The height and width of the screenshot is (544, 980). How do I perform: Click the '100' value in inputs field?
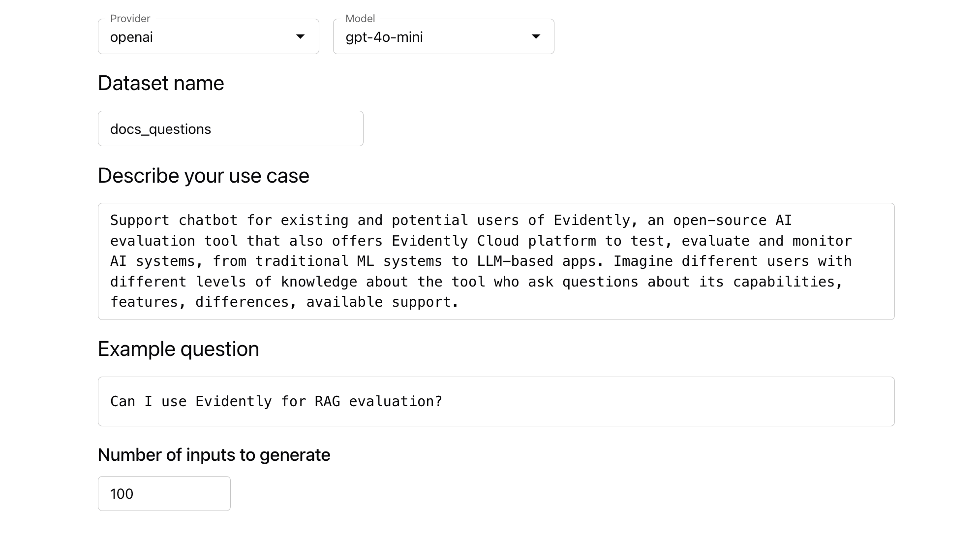click(122, 494)
